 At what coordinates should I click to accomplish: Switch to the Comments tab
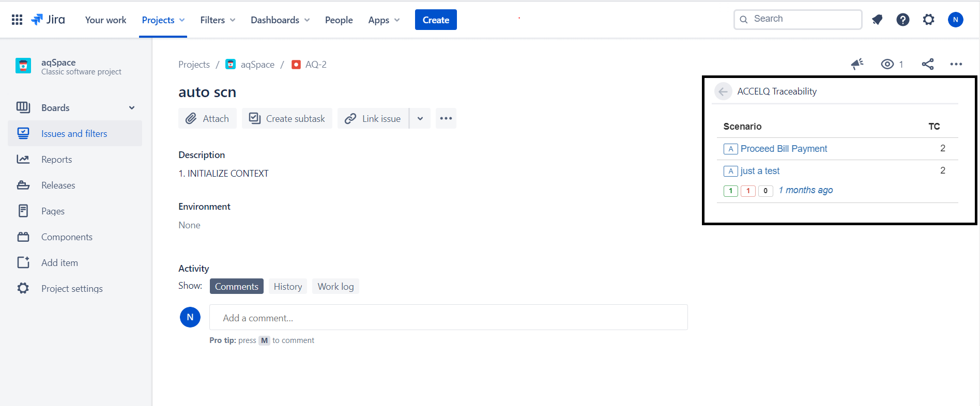pyautogui.click(x=237, y=286)
